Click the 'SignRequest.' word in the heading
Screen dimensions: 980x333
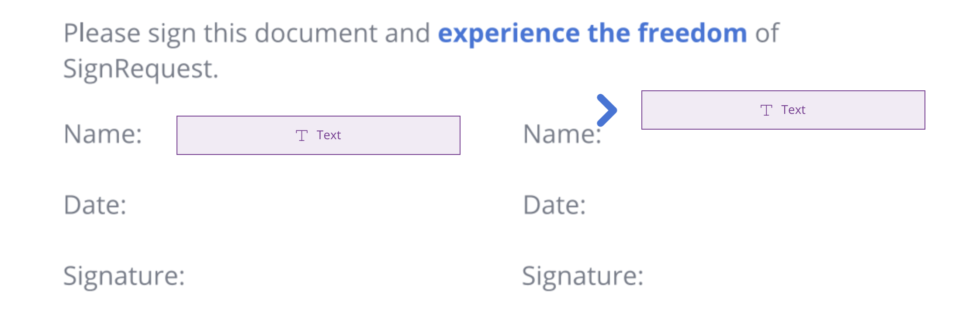pyautogui.click(x=141, y=70)
